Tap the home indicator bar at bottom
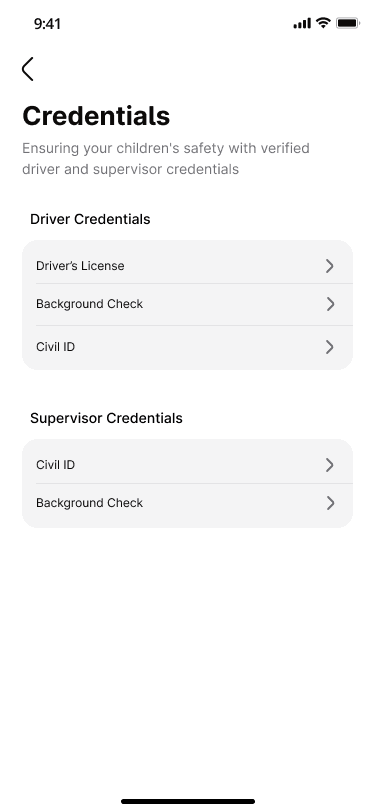 point(188,801)
